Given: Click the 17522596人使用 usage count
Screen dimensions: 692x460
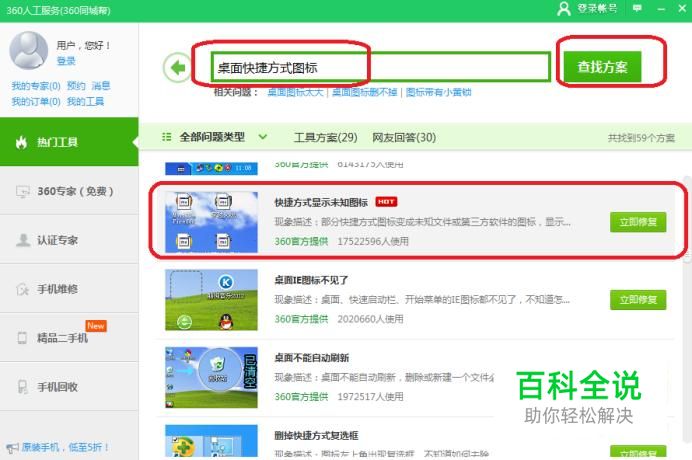Looking at the screenshot, I should [x=373, y=241].
